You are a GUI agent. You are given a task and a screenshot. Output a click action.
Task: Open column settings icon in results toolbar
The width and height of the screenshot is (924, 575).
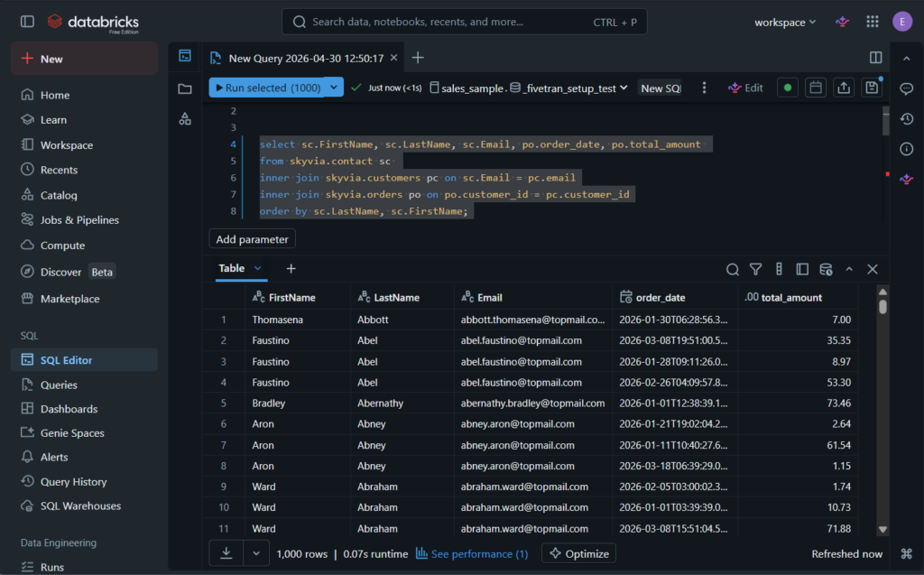779,270
